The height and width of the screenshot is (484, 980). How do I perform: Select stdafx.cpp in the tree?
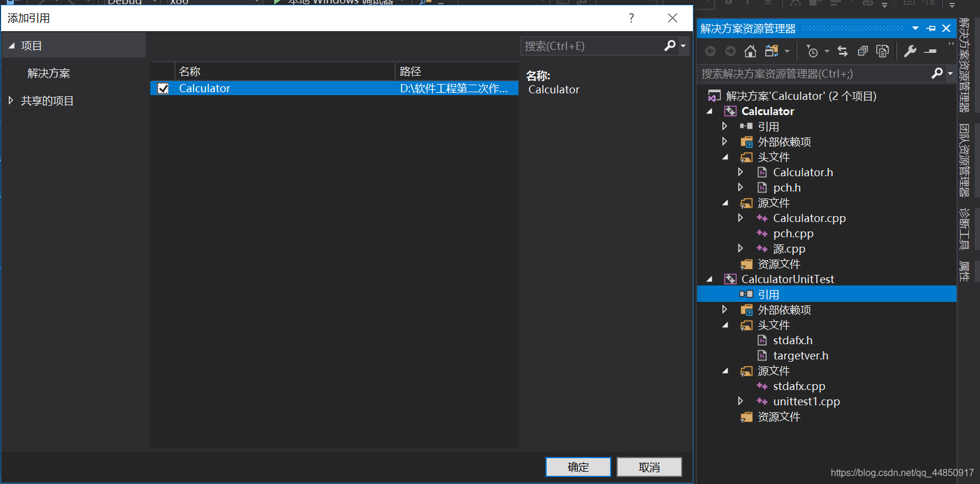[799, 386]
